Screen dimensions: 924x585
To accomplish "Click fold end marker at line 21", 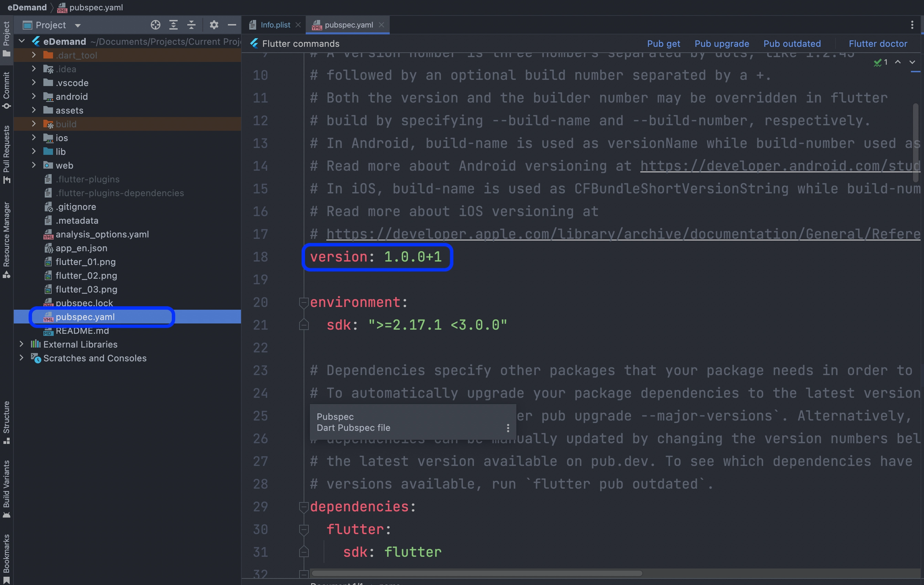I will click(304, 325).
